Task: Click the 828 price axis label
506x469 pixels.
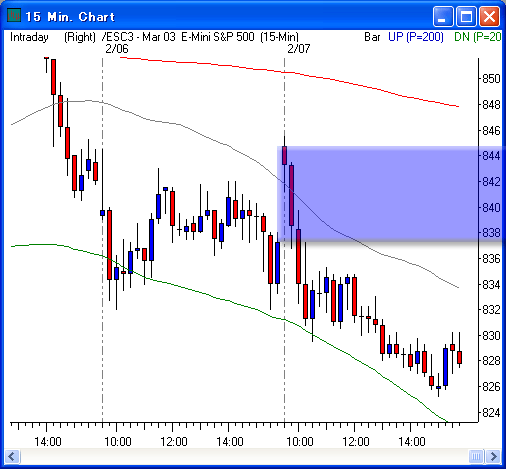Action: tap(492, 361)
